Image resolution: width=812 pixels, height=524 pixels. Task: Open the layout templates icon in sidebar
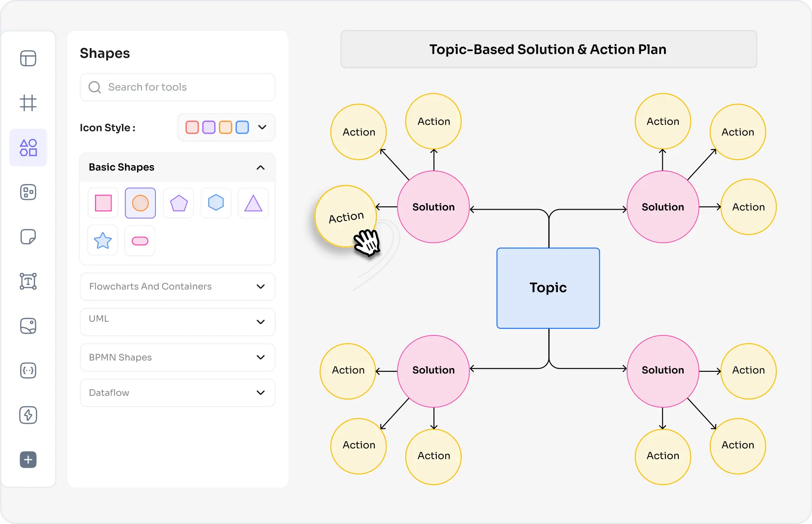point(28,58)
